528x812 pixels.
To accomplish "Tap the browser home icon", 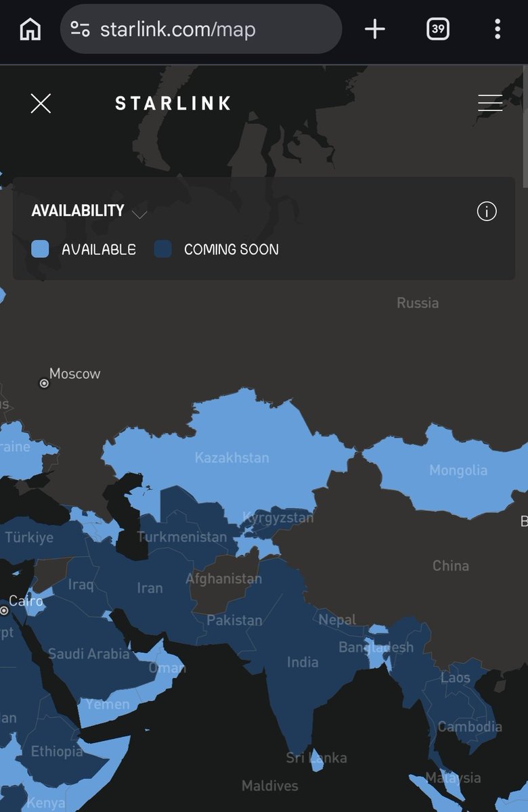I will pos(30,29).
